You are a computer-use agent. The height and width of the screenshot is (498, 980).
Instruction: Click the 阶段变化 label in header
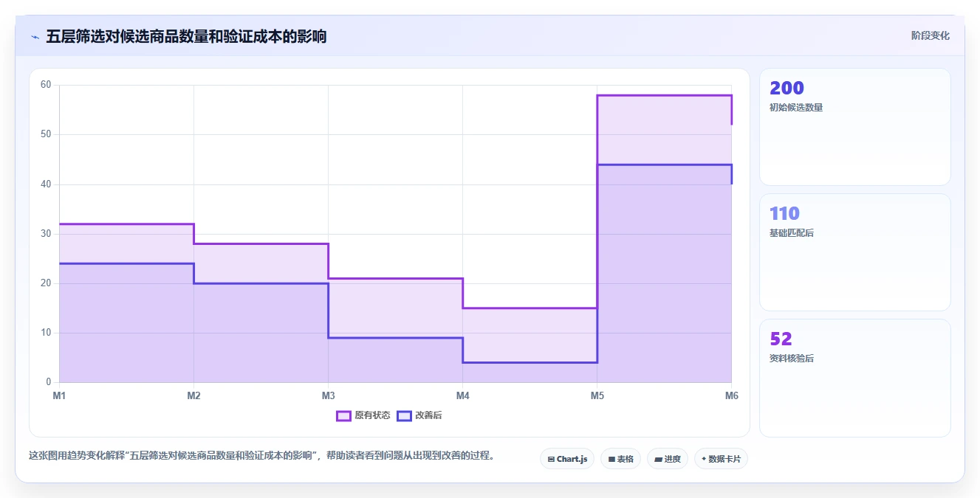(930, 35)
